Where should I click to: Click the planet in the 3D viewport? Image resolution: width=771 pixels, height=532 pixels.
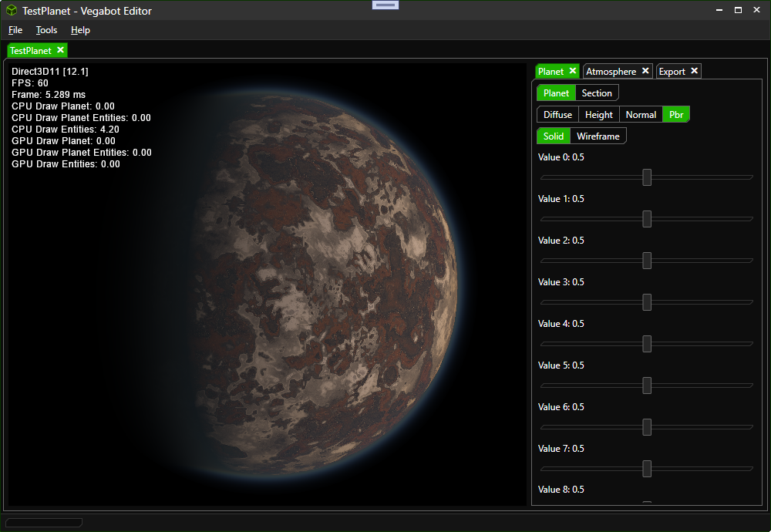332,285
